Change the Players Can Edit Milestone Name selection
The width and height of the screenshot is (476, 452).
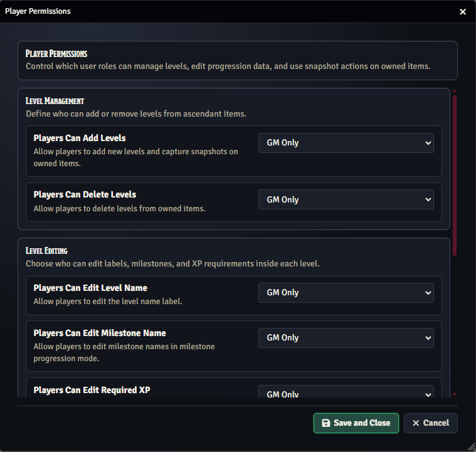click(346, 338)
